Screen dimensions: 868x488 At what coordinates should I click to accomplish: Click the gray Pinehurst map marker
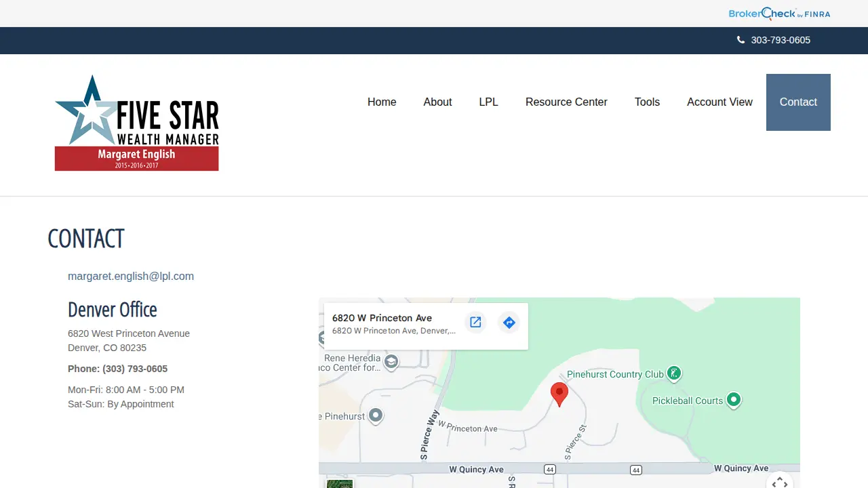tap(375, 415)
